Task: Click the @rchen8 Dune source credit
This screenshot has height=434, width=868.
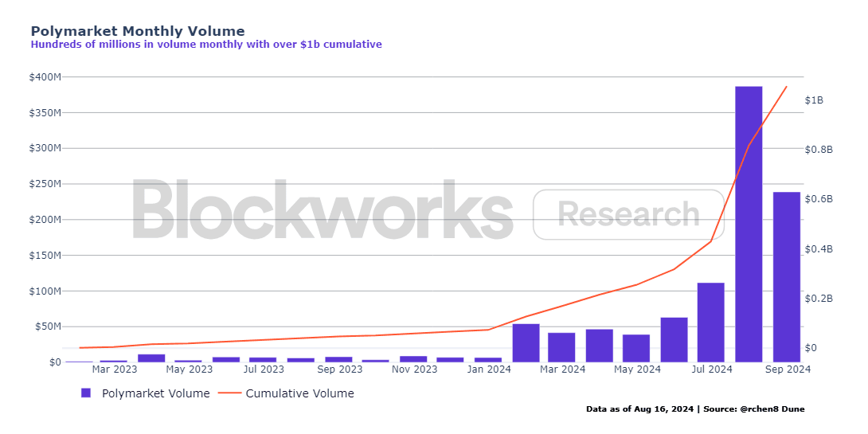Action: tap(771, 409)
